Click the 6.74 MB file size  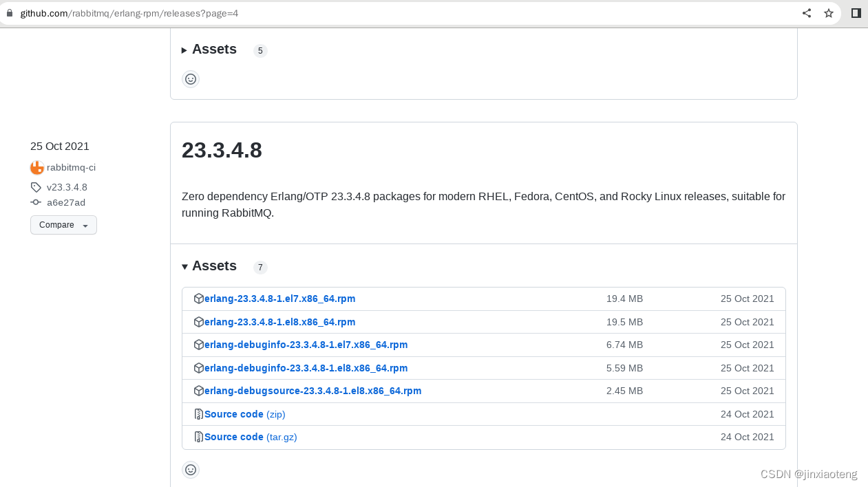[x=624, y=345]
